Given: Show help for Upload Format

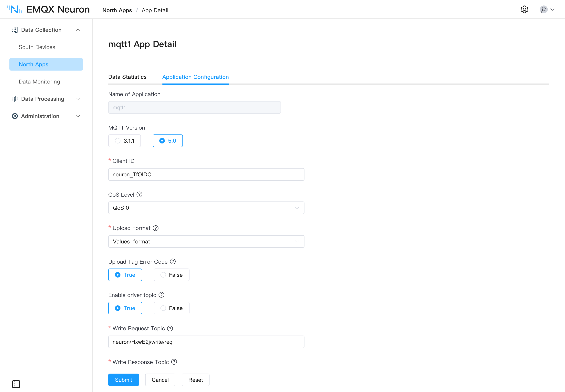Looking at the screenshot, I should click(156, 228).
